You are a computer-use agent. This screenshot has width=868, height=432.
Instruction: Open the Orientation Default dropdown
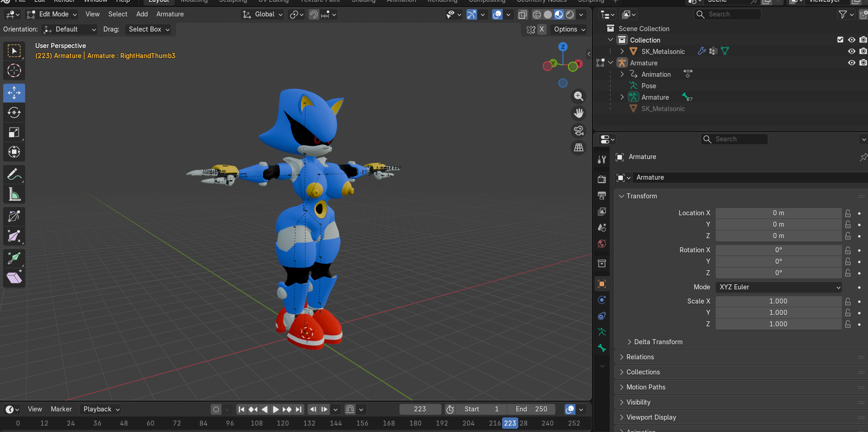pos(70,29)
